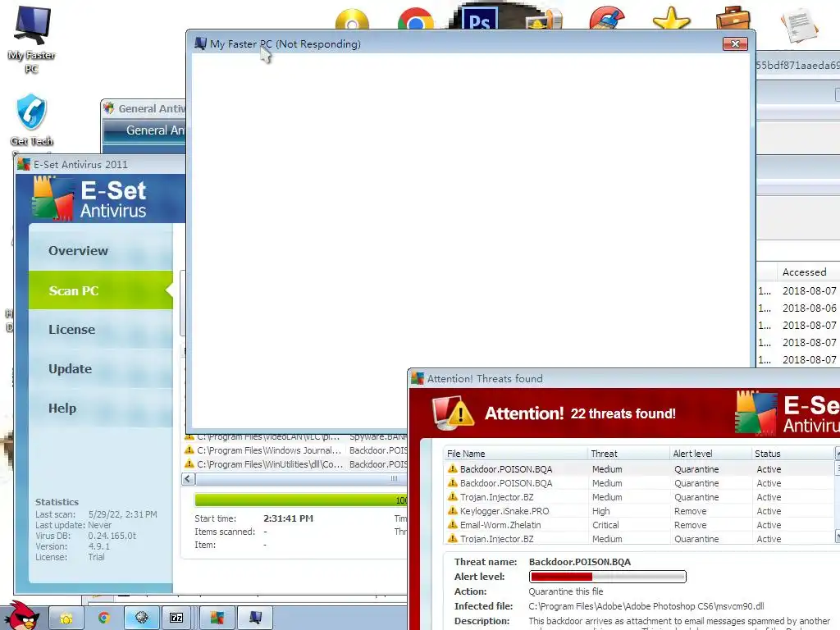Launch Chrome from the desktop icon
Image resolution: width=840 pixels, height=630 pixels.
(x=415, y=19)
